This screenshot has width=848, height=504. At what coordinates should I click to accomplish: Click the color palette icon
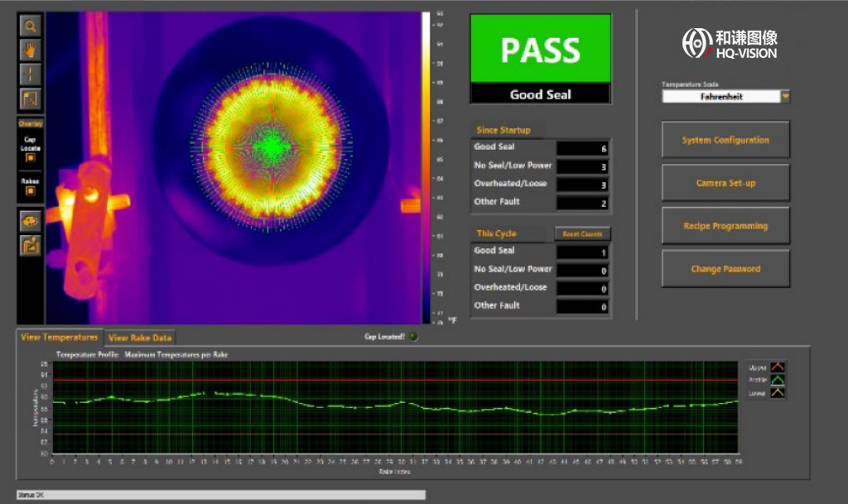[31, 221]
